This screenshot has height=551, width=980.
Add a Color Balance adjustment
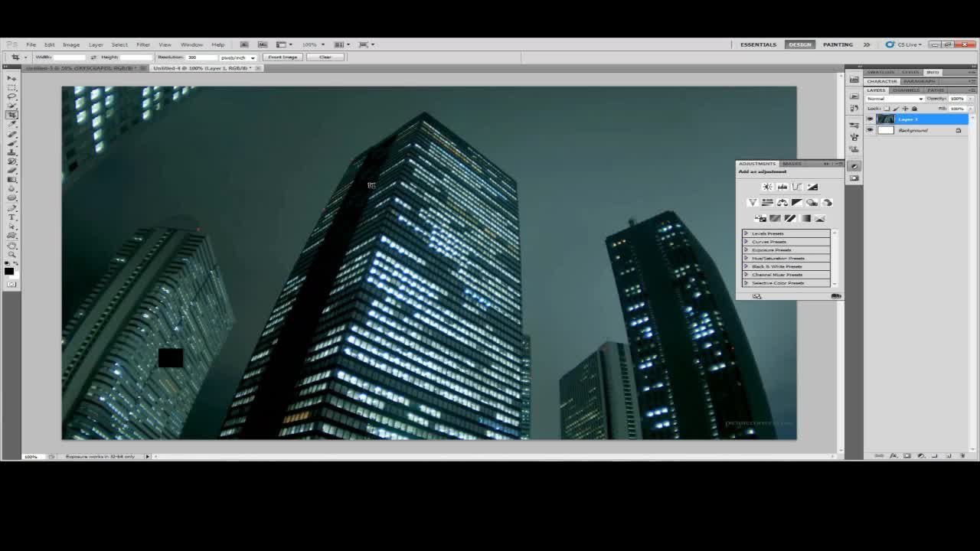point(782,203)
